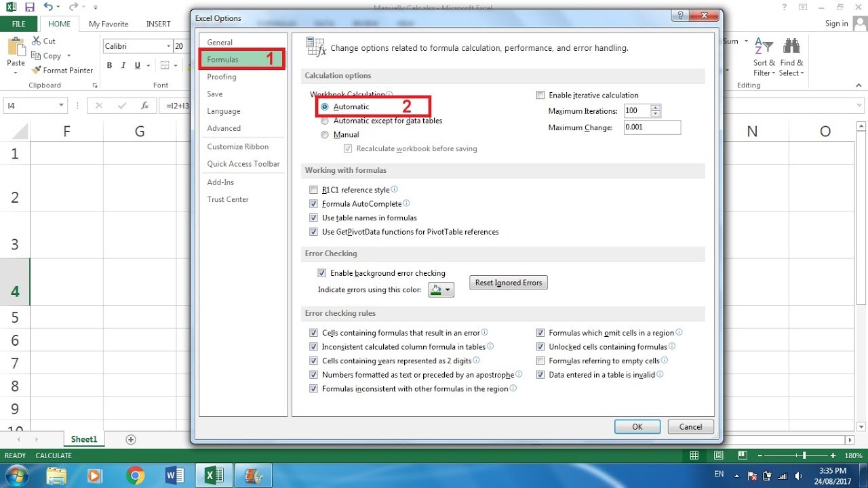Toggle R1C1 reference style checkbox

313,190
